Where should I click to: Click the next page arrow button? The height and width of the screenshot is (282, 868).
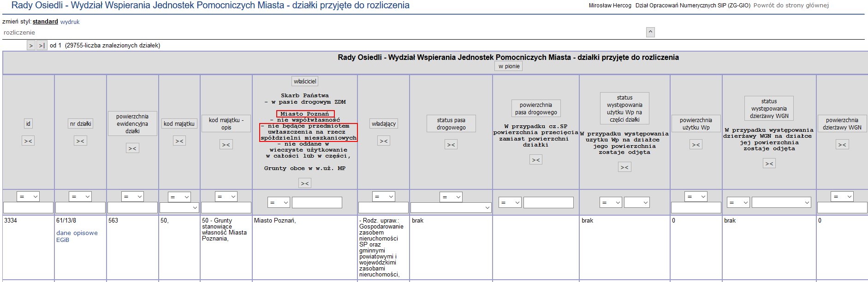coord(31,46)
